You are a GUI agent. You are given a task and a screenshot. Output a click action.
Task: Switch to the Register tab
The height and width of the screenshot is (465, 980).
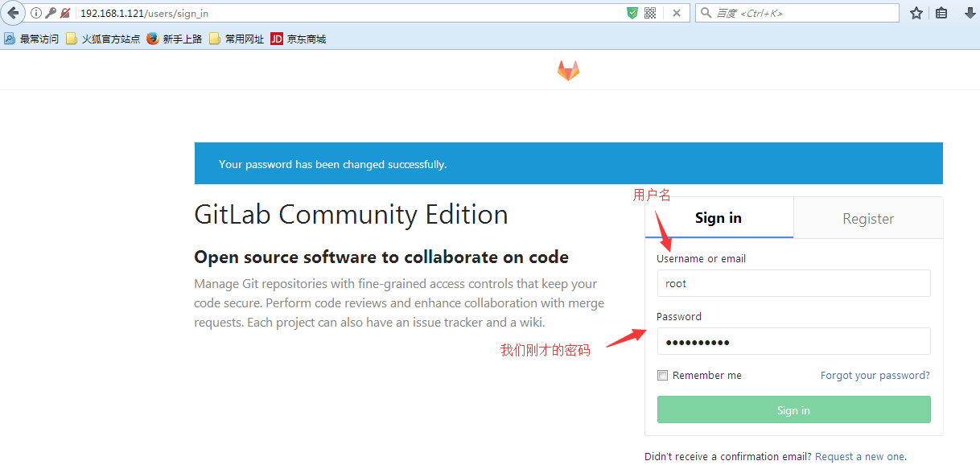click(x=868, y=218)
